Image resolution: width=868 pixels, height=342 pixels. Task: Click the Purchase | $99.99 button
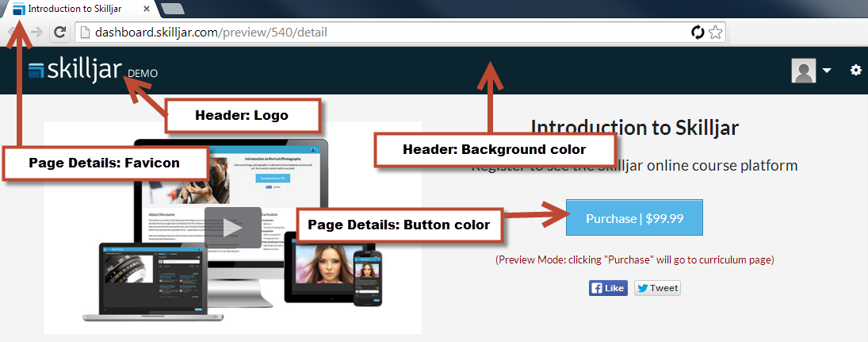(x=634, y=218)
